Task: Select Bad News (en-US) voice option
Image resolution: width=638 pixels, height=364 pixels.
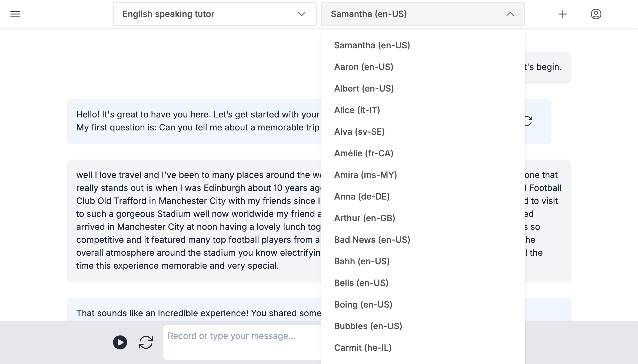Action: [x=372, y=240]
